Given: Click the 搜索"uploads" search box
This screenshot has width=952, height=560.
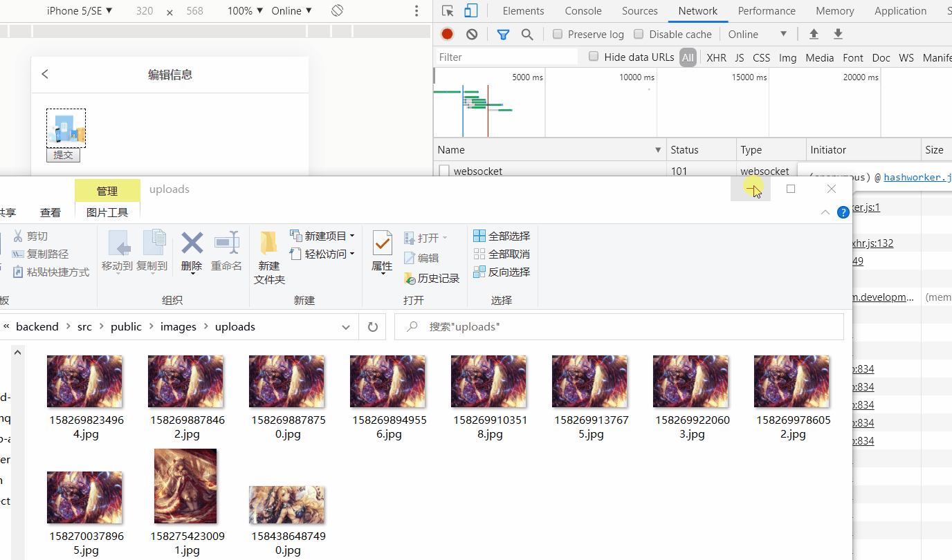Looking at the screenshot, I should pos(619,327).
